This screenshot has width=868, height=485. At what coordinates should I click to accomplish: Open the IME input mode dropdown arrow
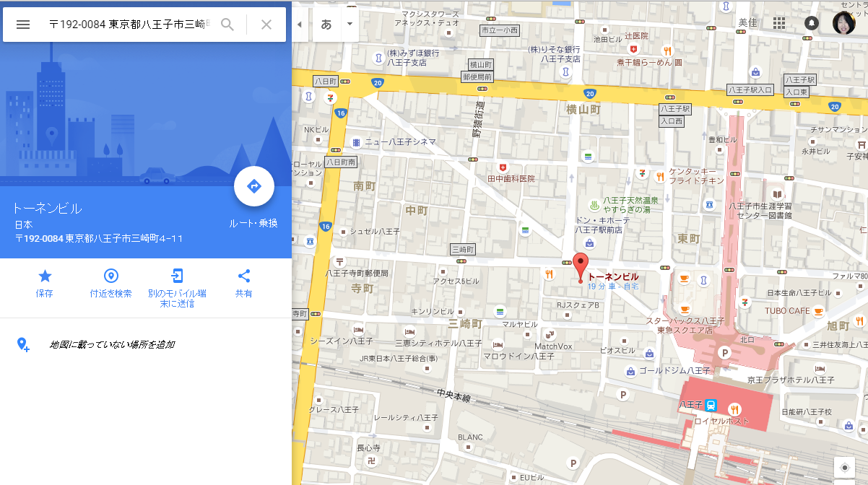[350, 24]
